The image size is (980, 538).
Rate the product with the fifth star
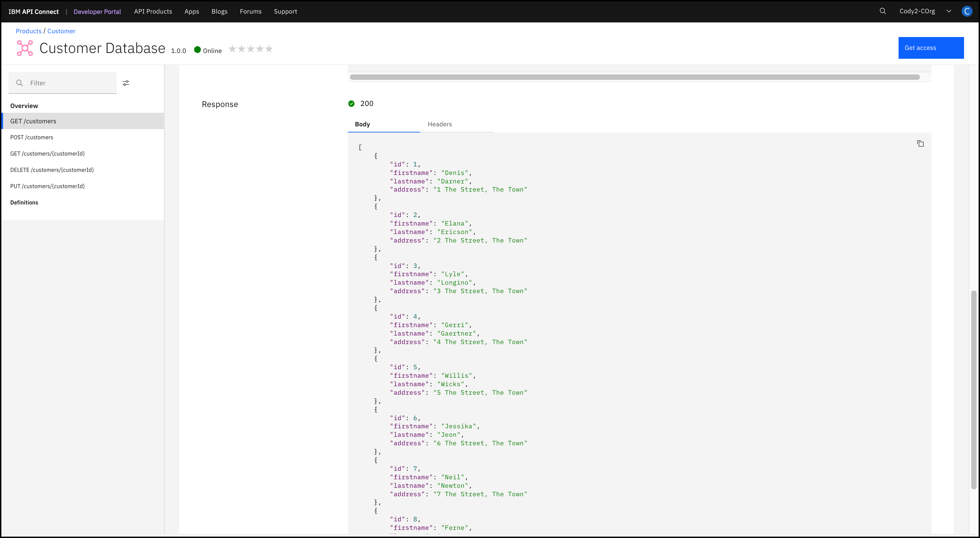tap(269, 49)
